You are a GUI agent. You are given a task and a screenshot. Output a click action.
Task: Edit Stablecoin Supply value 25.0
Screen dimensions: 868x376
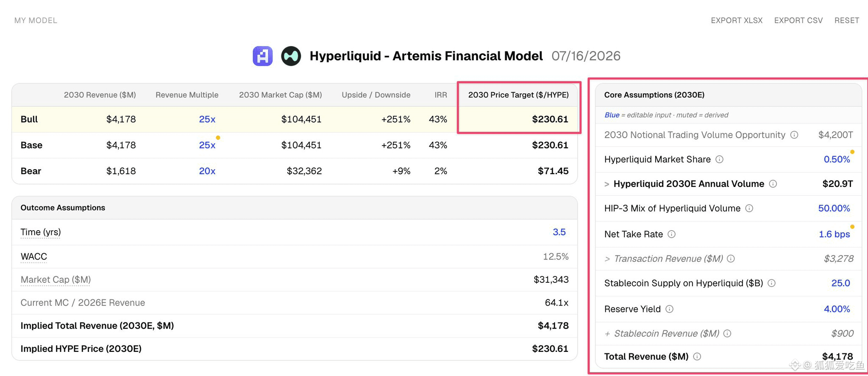[x=840, y=283]
